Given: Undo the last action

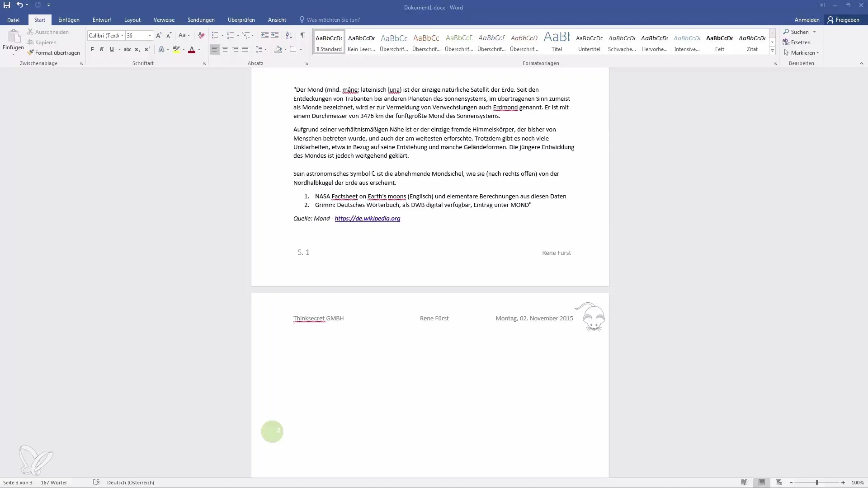Looking at the screenshot, I should [19, 5].
